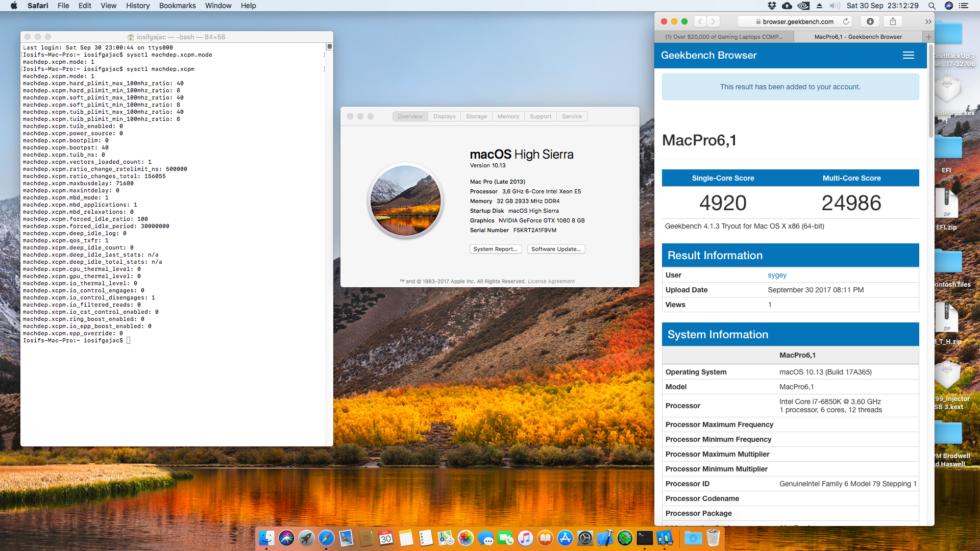
Task: Show more Safari toolbar items chevron
Action: point(928,21)
